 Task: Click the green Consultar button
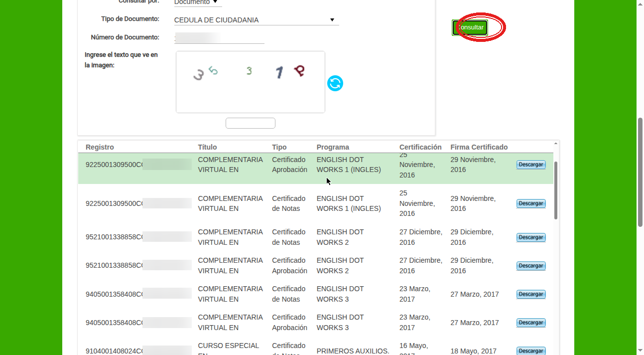[x=470, y=27]
